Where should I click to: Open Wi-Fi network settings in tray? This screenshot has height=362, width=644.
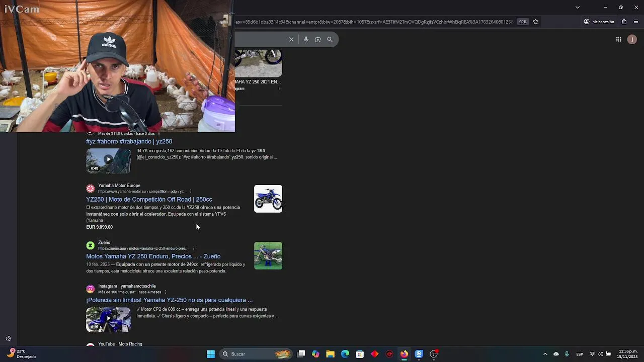[x=592, y=354]
